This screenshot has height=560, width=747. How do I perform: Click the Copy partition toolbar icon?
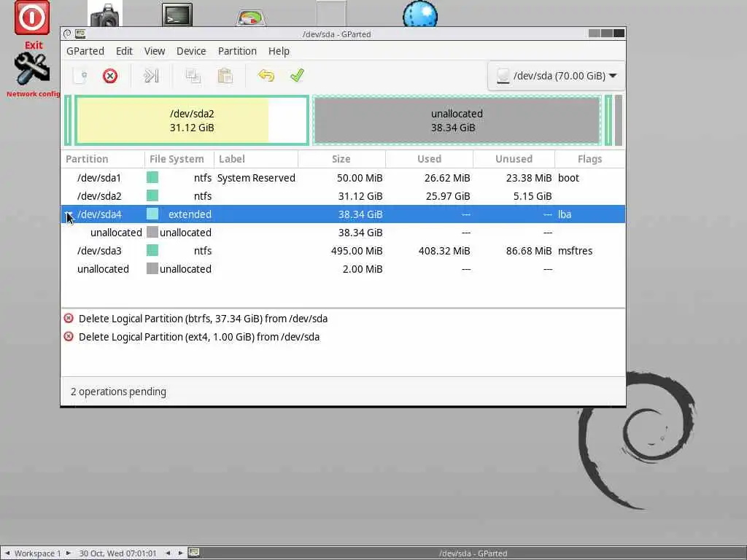tap(193, 76)
